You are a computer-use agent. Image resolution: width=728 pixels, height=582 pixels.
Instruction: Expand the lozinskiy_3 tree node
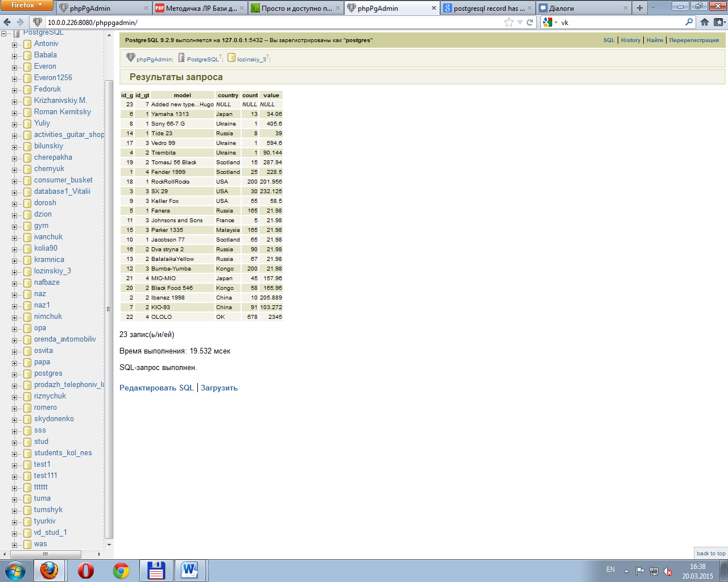click(x=14, y=272)
